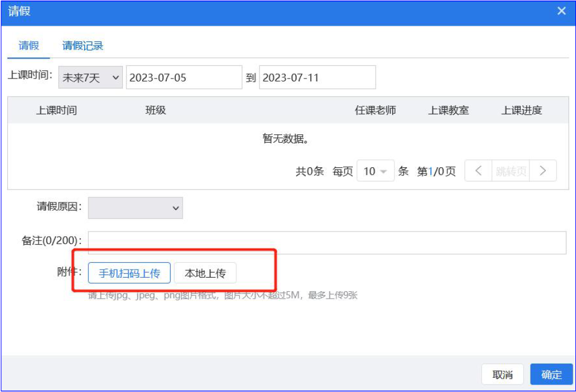Click the 跳转页 page jump box
Viewport: 576px width, 392px height.
tap(511, 171)
